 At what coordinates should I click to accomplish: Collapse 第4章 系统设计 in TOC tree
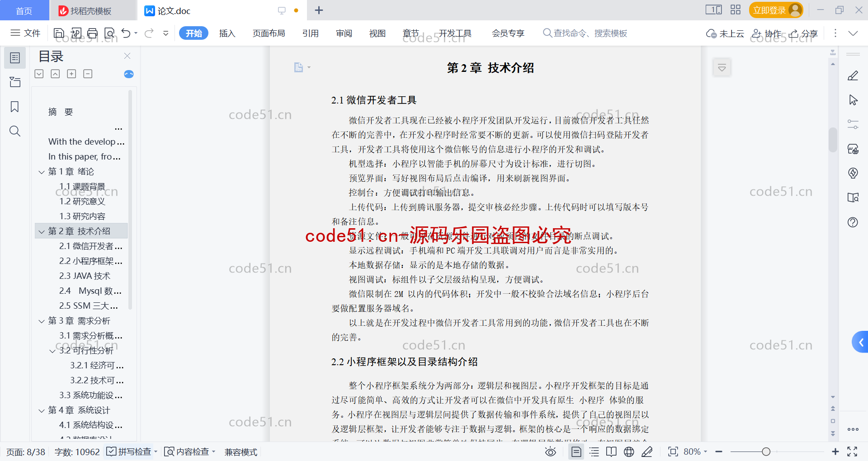42,410
